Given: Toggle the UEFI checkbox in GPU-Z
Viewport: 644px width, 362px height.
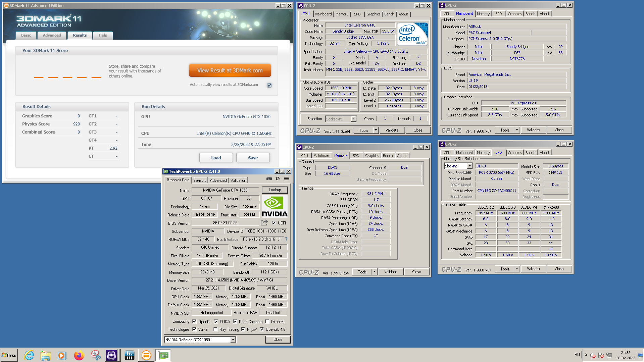Looking at the screenshot, I should [x=274, y=223].
